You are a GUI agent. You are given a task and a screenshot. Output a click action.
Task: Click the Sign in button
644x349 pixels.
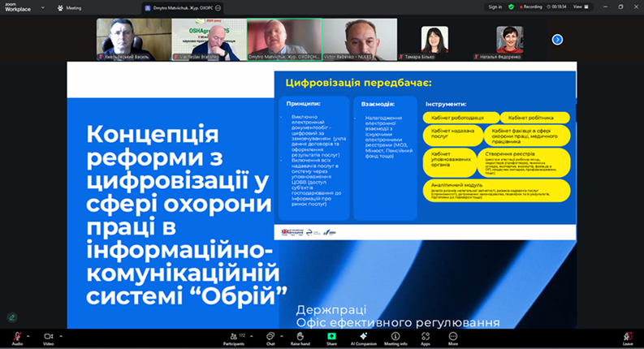495,7
